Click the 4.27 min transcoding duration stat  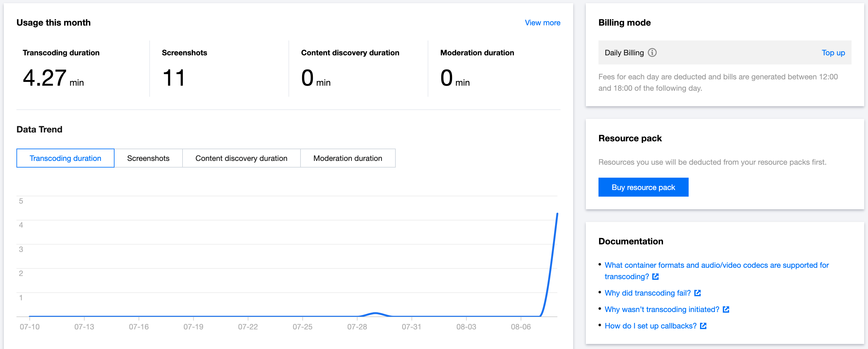pyautogui.click(x=45, y=78)
